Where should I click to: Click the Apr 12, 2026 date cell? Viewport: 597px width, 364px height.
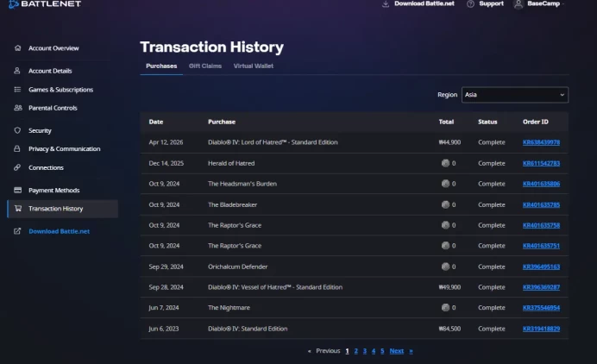166,142
